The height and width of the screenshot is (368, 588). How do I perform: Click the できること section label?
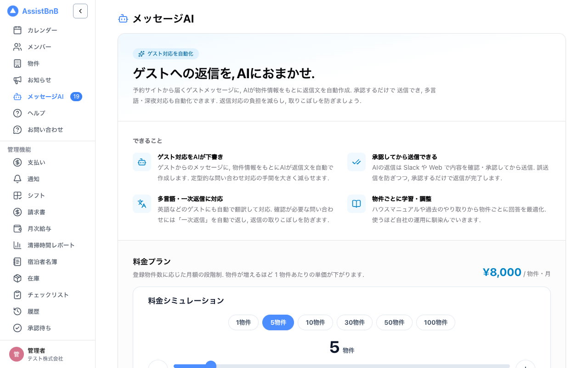(147, 141)
